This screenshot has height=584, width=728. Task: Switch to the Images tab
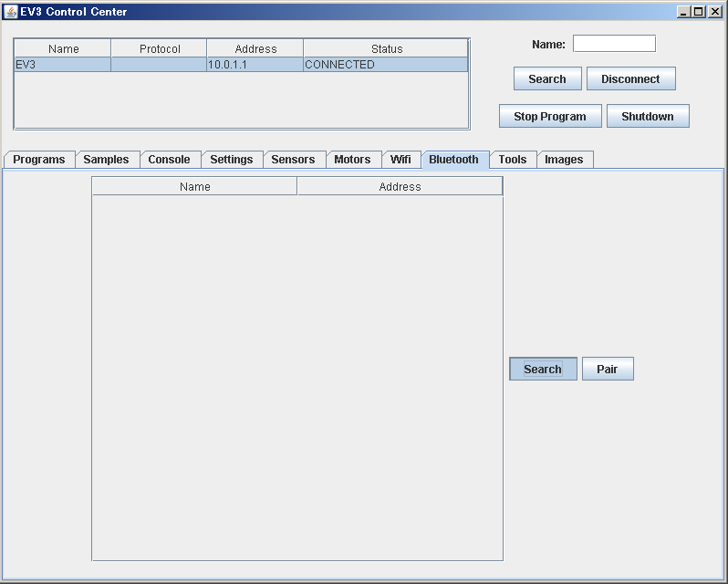[564, 159]
